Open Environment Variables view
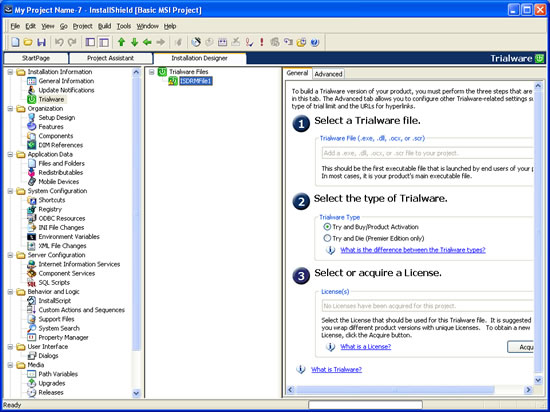 point(69,236)
